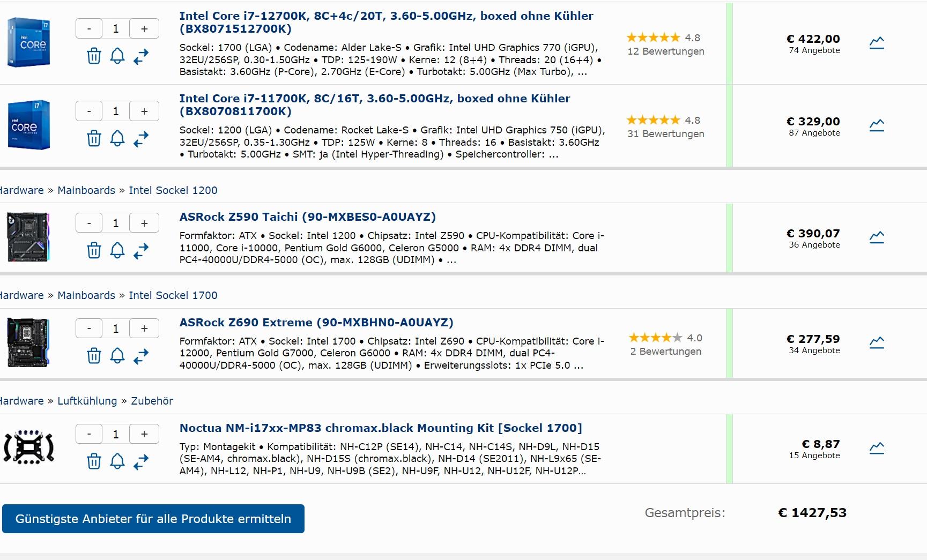
Task: Open the ASRock Z690 Extreme product page
Action: tap(316, 323)
